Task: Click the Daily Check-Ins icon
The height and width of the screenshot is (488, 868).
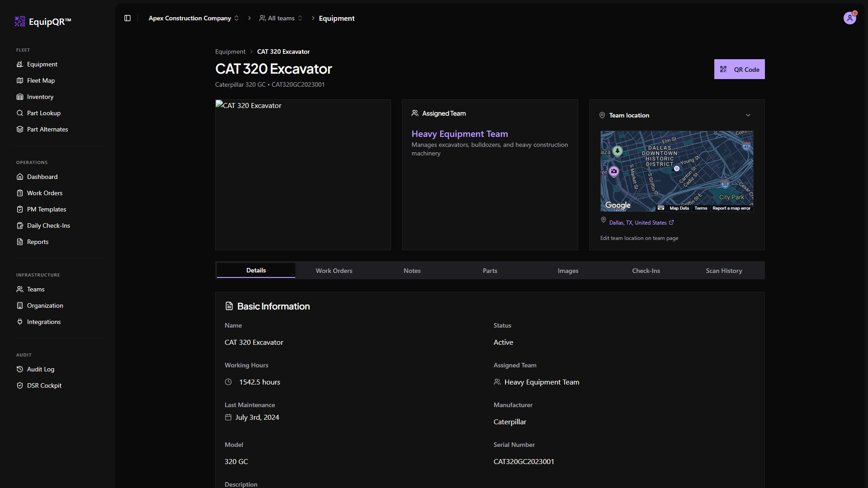Action: tap(20, 225)
